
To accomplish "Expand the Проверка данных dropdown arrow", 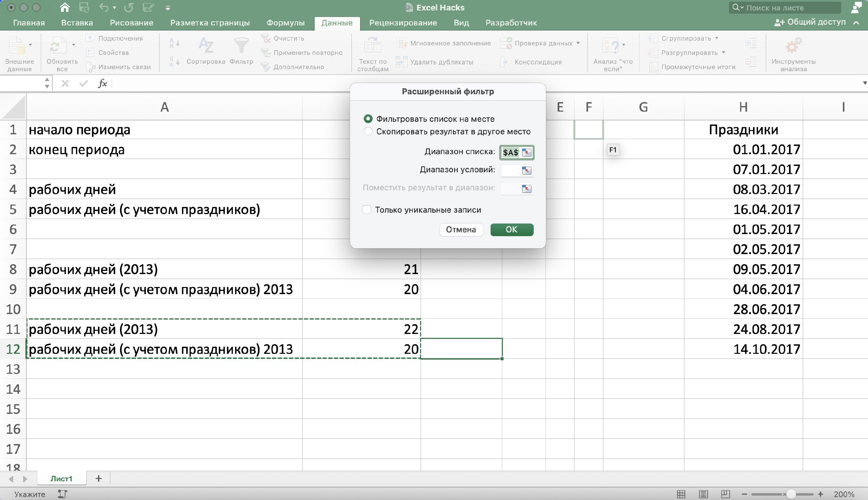I will [578, 43].
